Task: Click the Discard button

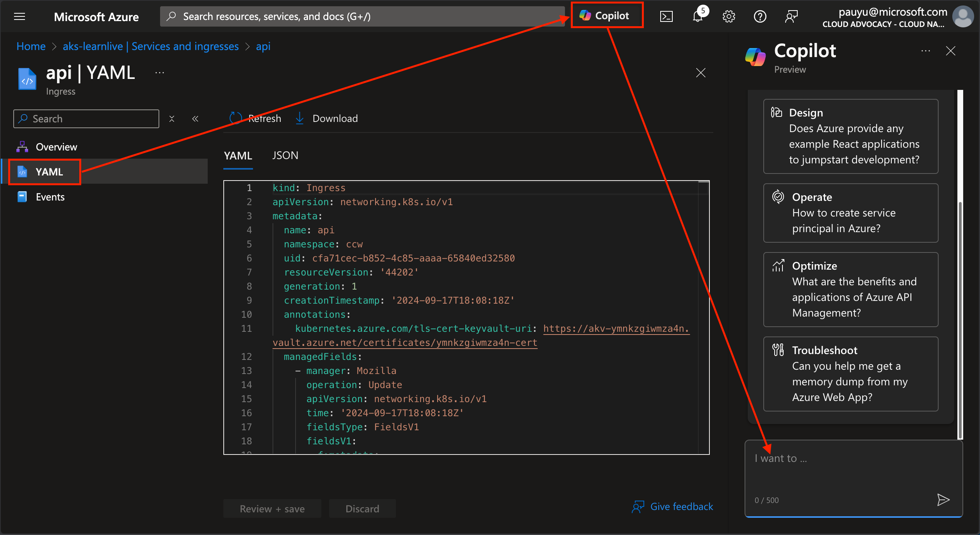Action: [x=362, y=508]
